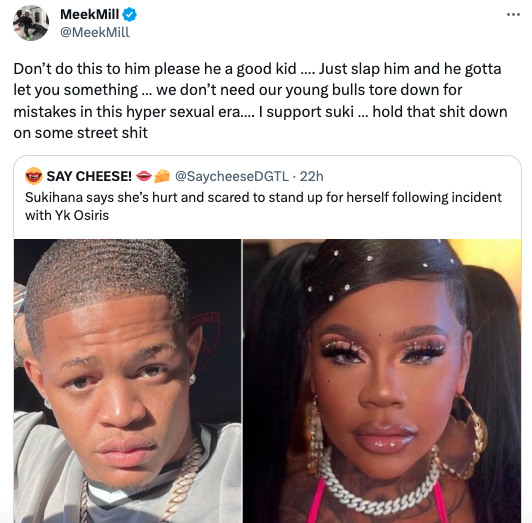Open the @MeekMill handle link

95,32
